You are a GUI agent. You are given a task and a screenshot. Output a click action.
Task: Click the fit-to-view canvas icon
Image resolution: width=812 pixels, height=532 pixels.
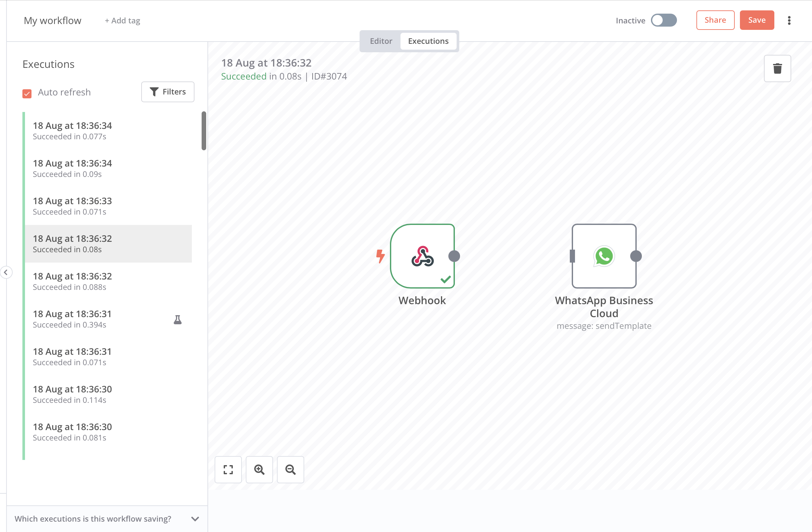228,470
